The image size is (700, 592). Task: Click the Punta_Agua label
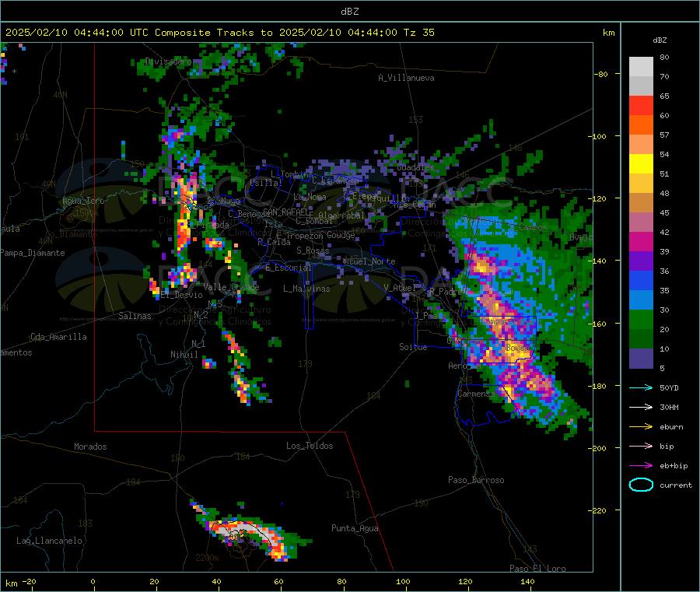[355, 528]
